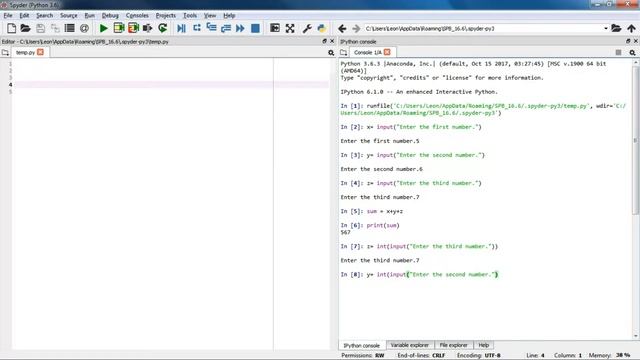The height and width of the screenshot is (360, 640).
Task: Go back in working directory history
Action: point(342,28)
